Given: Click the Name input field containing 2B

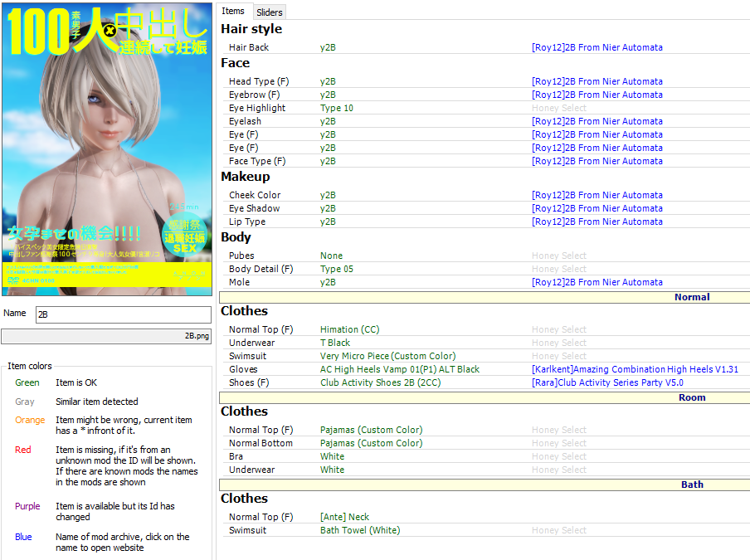Looking at the screenshot, I should pos(124,314).
